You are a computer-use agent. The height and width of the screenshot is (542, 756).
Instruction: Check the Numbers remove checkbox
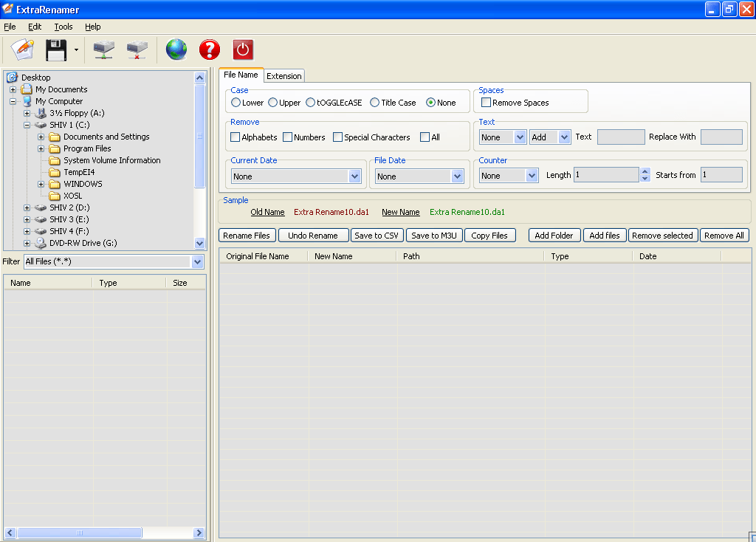(x=287, y=137)
